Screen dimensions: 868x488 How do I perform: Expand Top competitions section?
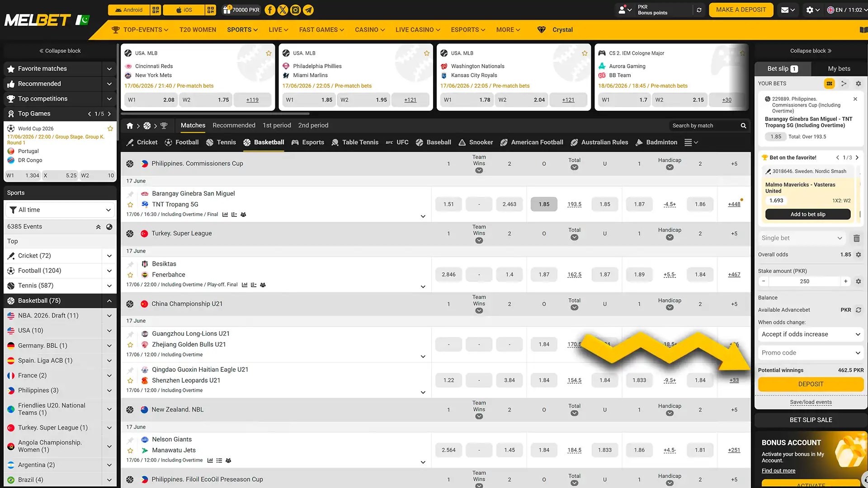point(109,99)
